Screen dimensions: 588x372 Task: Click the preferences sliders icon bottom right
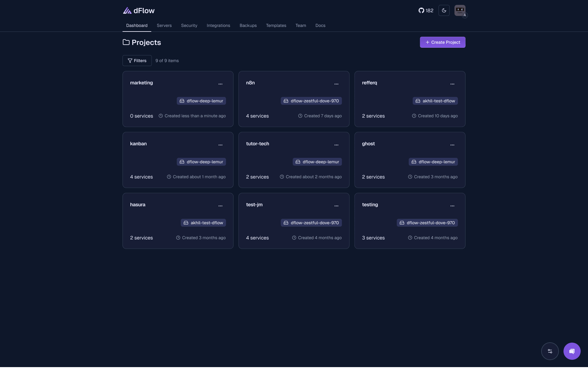[x=550, y=351]
